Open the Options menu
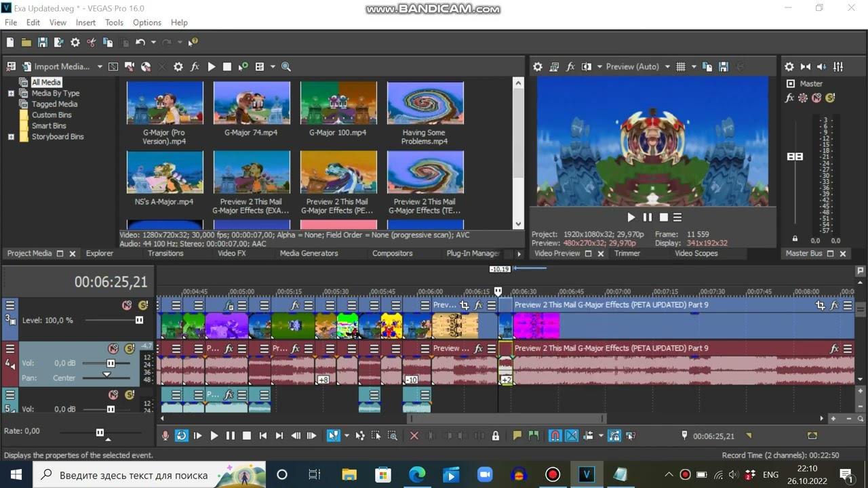This screenshot has width=868, height=488. [147, 22]
